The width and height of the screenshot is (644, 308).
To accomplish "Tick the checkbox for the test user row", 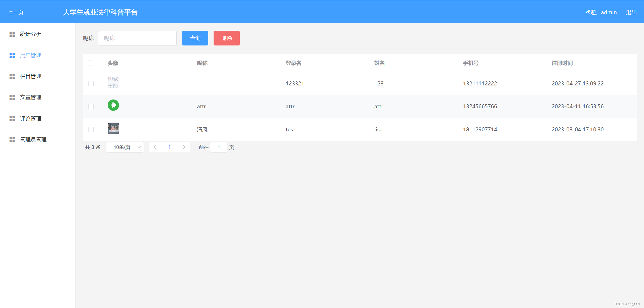I will pyautogui.click(x=91, y=129).
